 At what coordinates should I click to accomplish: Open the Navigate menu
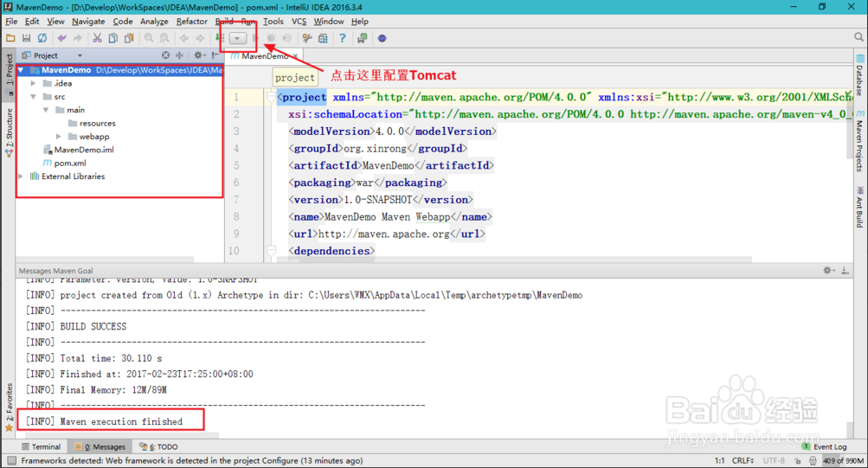[88, 21]
